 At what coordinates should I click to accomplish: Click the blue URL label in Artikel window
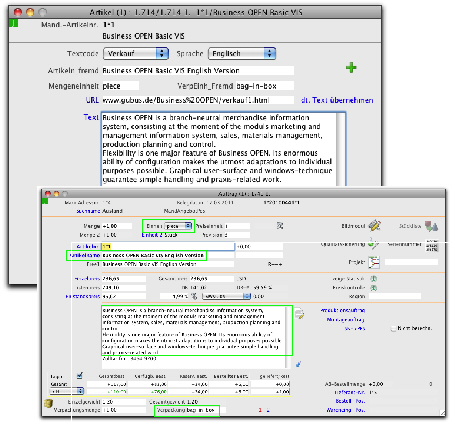tap(92, 100)
